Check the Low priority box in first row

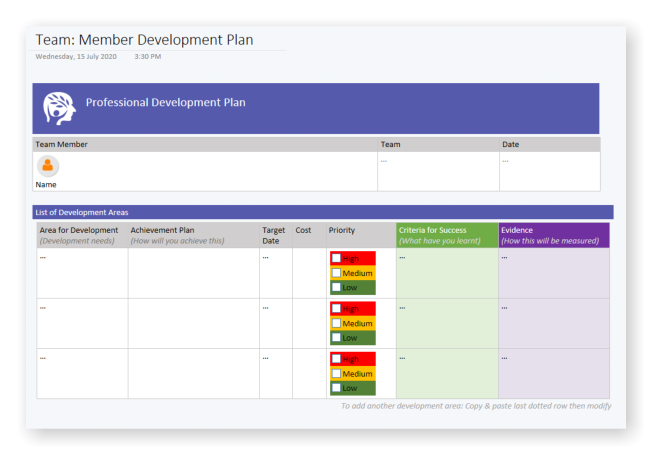[336, 287]
